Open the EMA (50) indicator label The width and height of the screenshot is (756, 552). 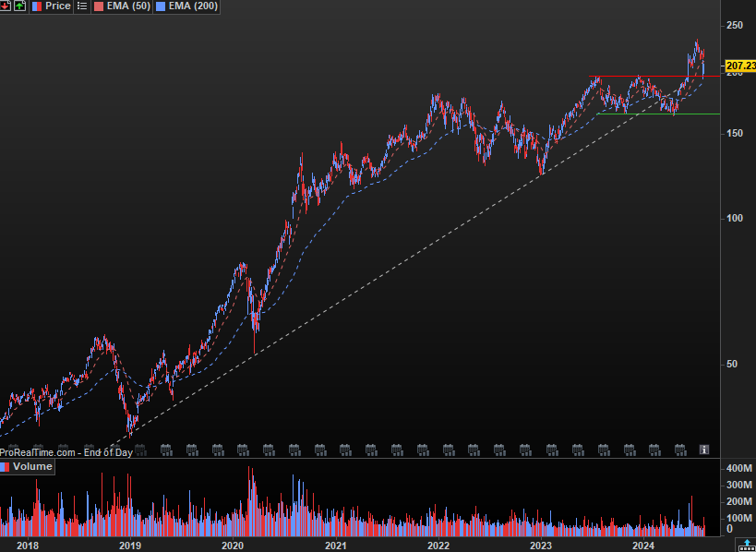pos(128,6)
